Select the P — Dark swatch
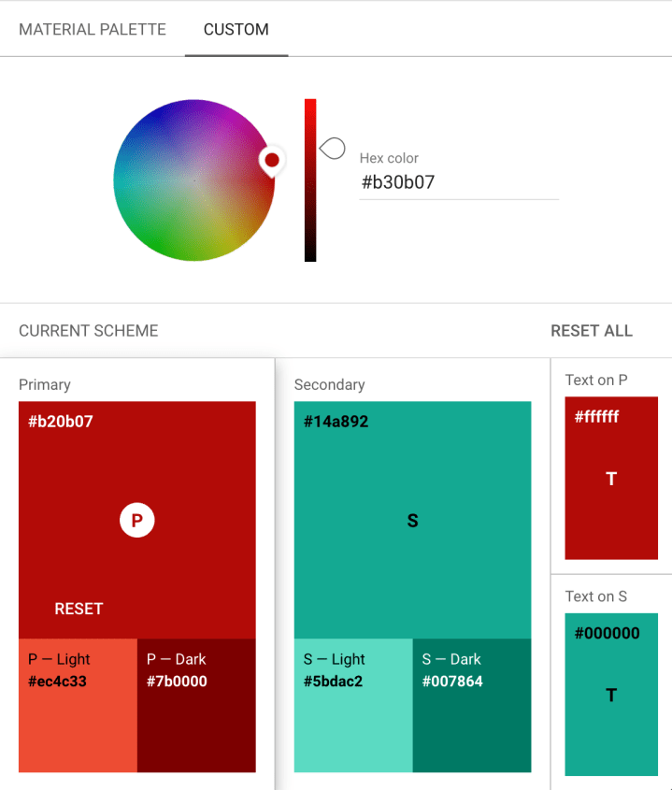The width and height of the screenshot is (672, 790). pyautogui.click(x=196, y=705)
